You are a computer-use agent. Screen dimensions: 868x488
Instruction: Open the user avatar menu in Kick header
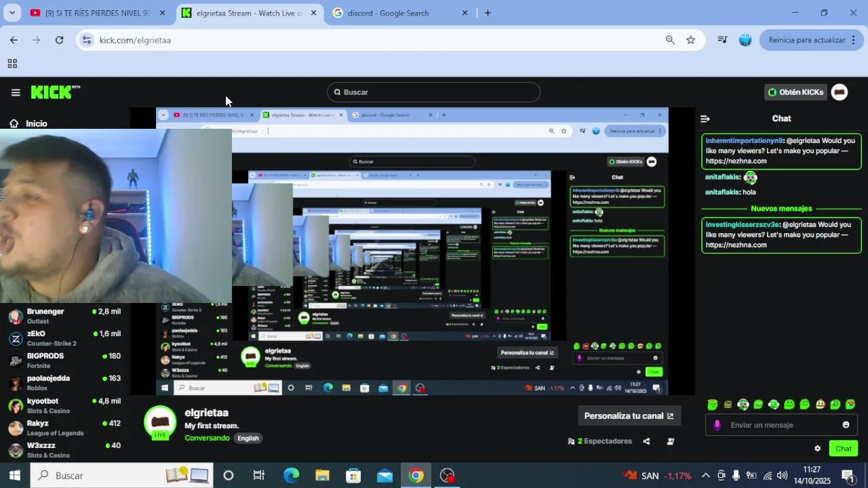pyautogui.click(x=840, y=92)
